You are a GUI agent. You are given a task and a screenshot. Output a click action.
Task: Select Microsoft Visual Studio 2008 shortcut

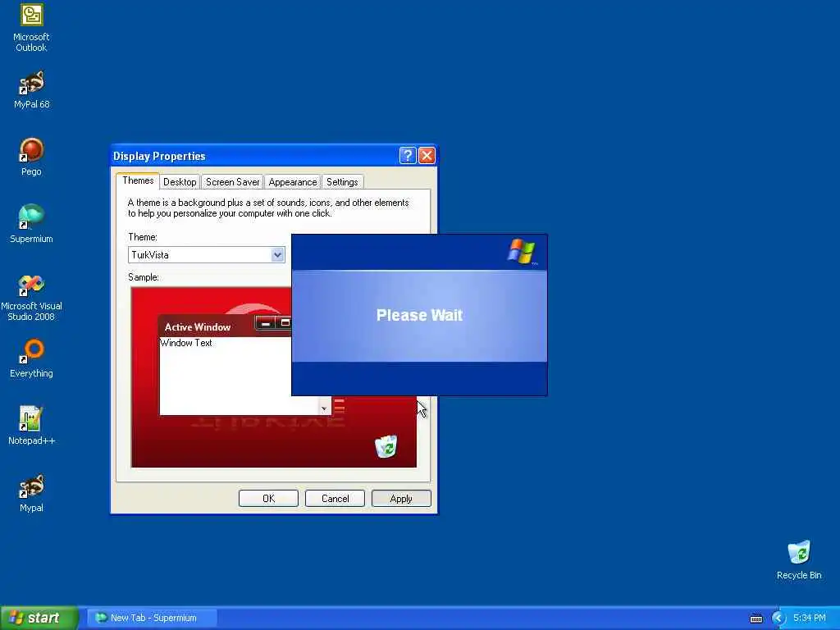(x=32, y=298)
